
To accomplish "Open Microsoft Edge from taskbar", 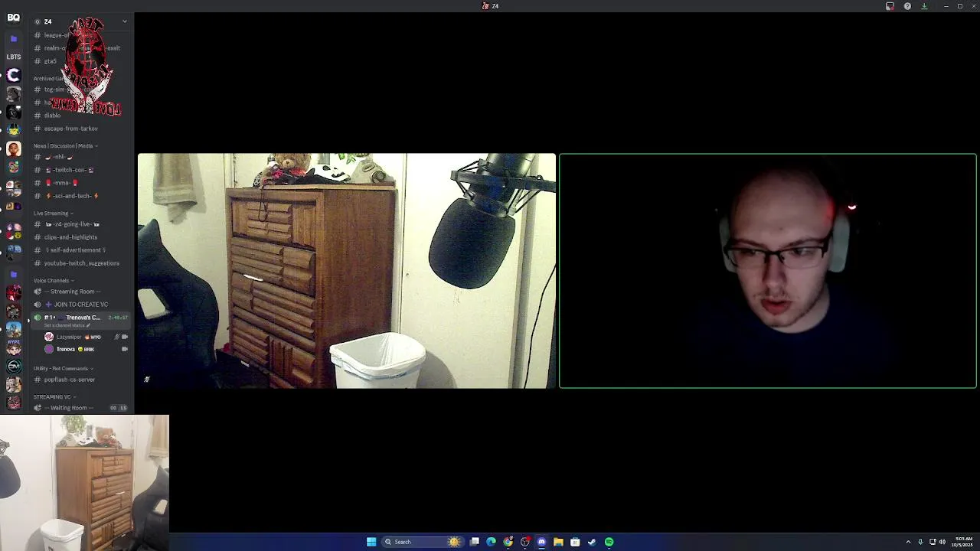I will click(x=491, y=542).
